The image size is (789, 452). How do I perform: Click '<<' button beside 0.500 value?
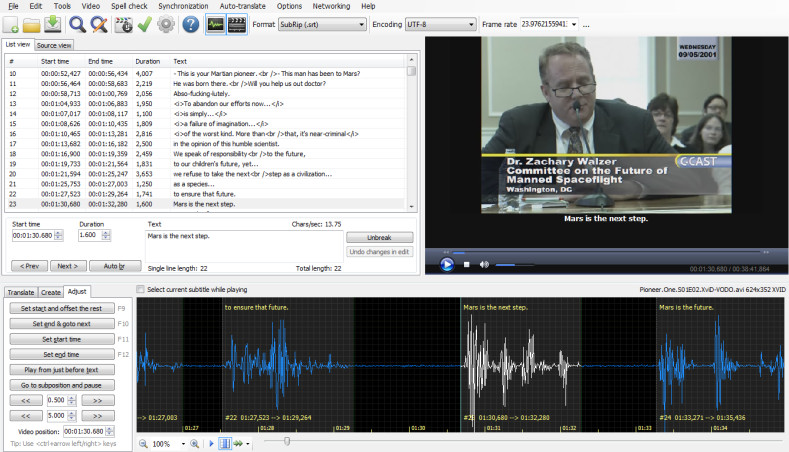click(26, 401)
